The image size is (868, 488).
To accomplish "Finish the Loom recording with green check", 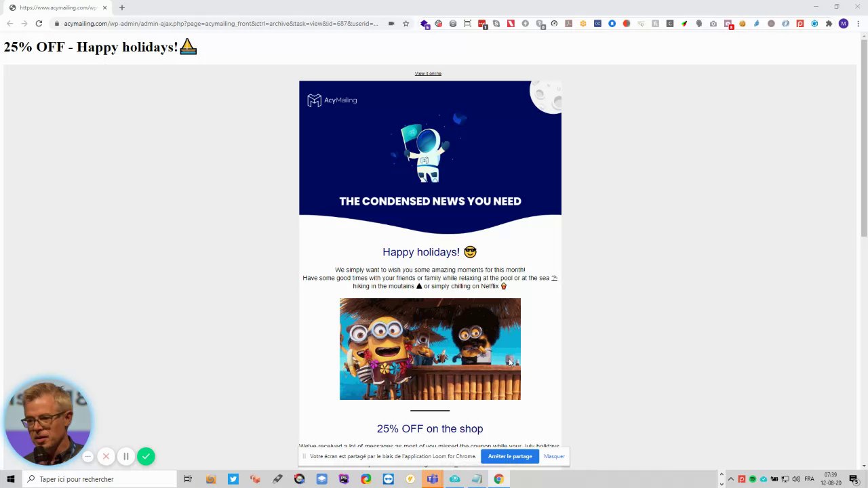I will click(146, 456).
